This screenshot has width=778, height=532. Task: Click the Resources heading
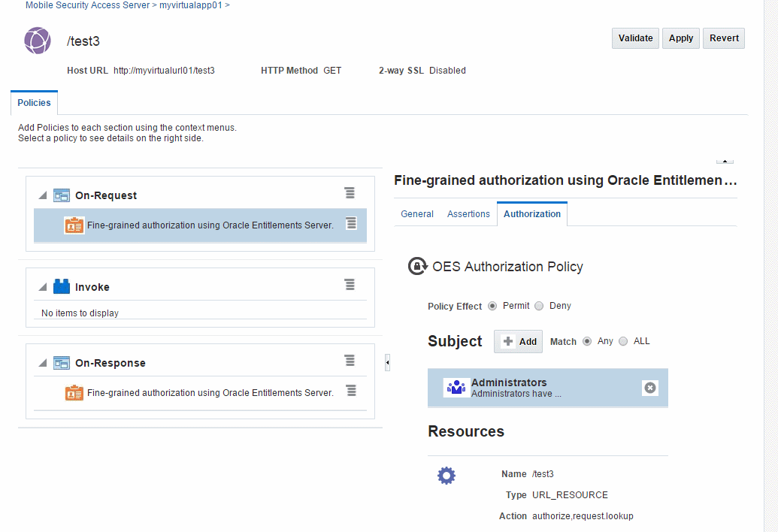[x=466, y=431]
